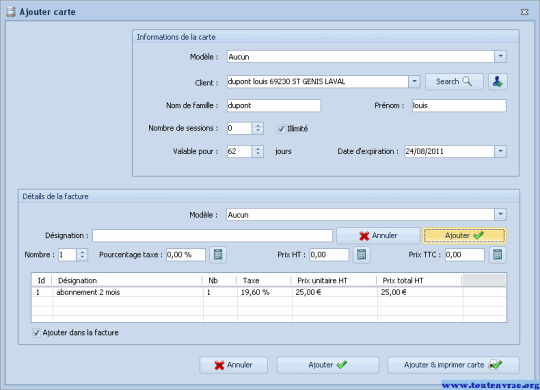Focus the Prénom input field
540x390 pixels.
click(x=459, y=105)
